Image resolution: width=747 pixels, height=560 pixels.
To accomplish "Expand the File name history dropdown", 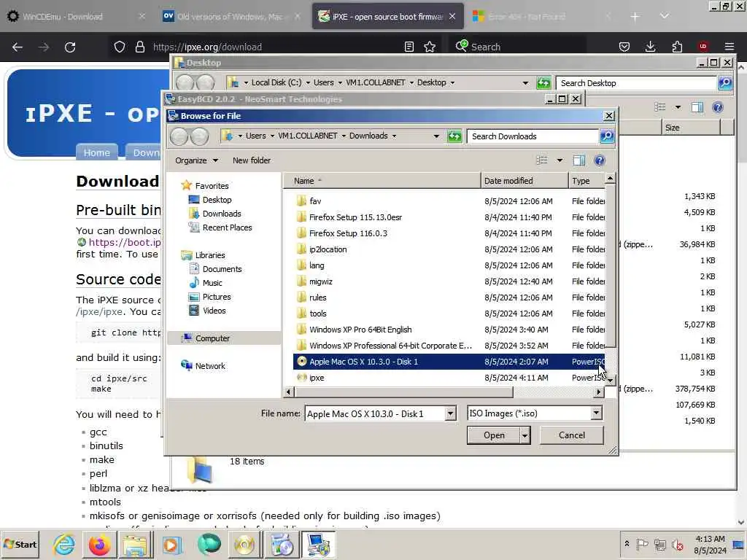I will click(x=450, y=414).
